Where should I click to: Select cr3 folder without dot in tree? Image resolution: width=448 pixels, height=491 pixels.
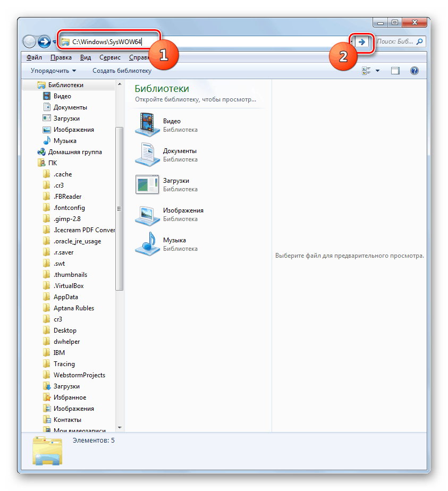58,319
